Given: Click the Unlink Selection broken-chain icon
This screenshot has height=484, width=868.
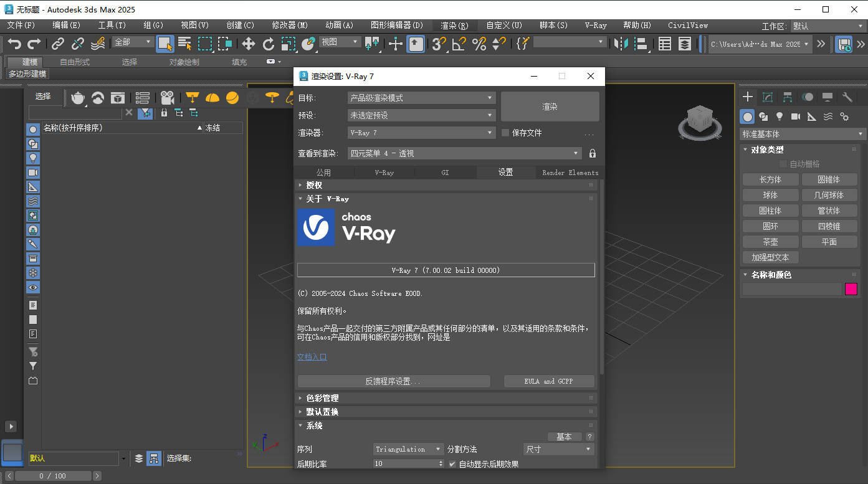Looking at the screenshot, I should (78, 44).
